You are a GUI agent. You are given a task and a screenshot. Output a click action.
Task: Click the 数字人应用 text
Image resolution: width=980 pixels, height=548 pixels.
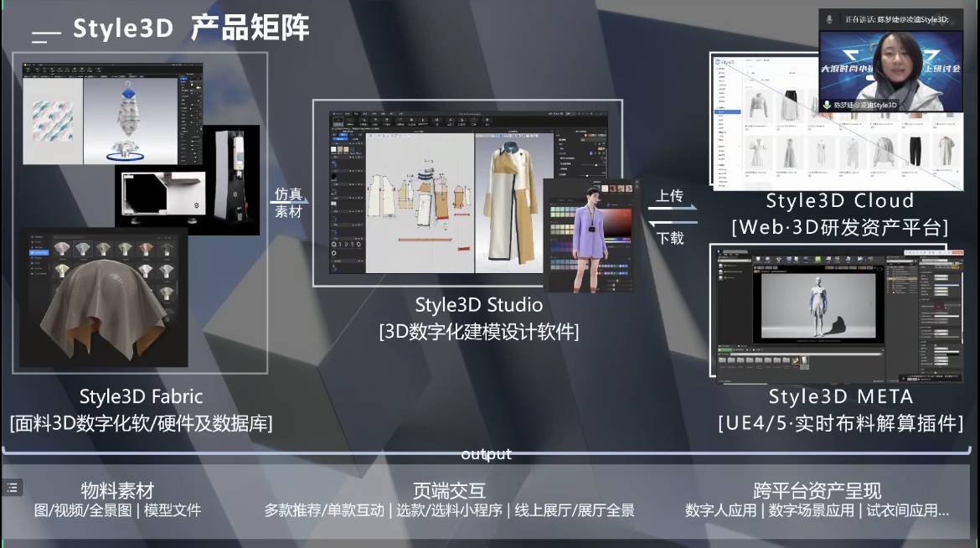pos(720,510)
